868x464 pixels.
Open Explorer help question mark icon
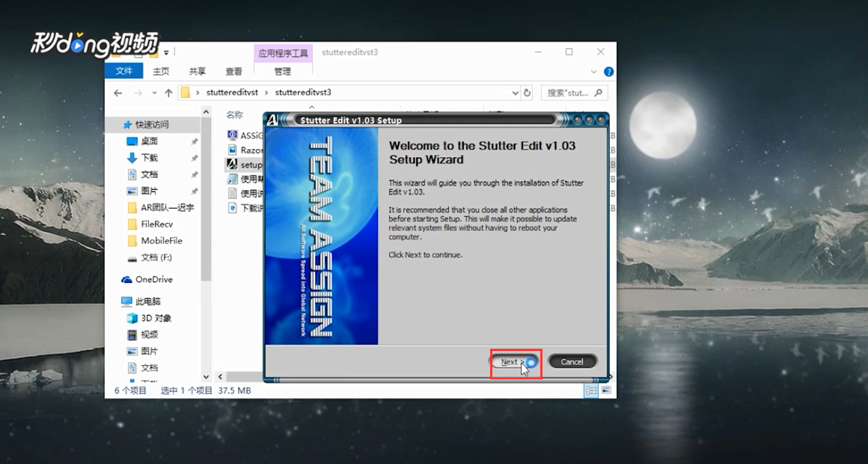pyautogui.click(x=609, y=72)
